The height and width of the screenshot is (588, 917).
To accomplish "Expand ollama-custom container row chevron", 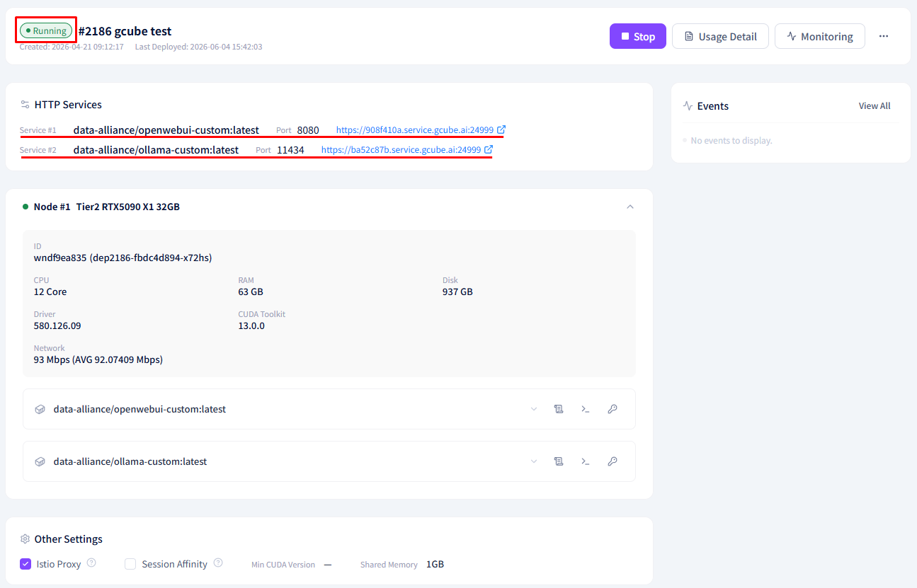I will [534, 461].
